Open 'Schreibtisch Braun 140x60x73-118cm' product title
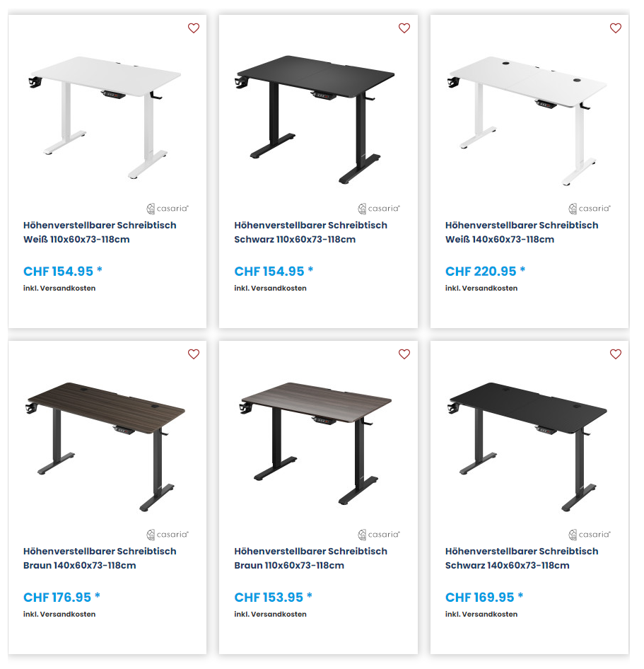This screenshot has width=644, height=669. tap(100, 558)
